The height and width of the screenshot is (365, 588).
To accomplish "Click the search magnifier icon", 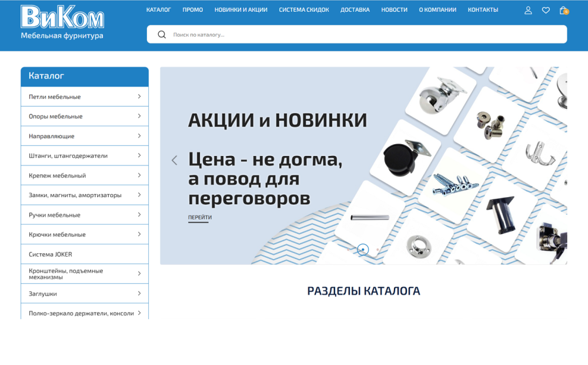I will click(x=161, y=34).
